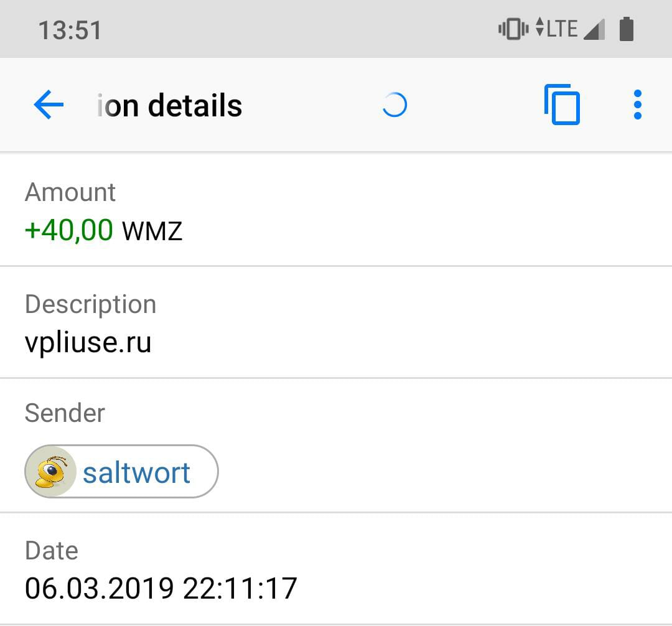Tap the Sender field label
672x626 pixels.
point(65,413)
